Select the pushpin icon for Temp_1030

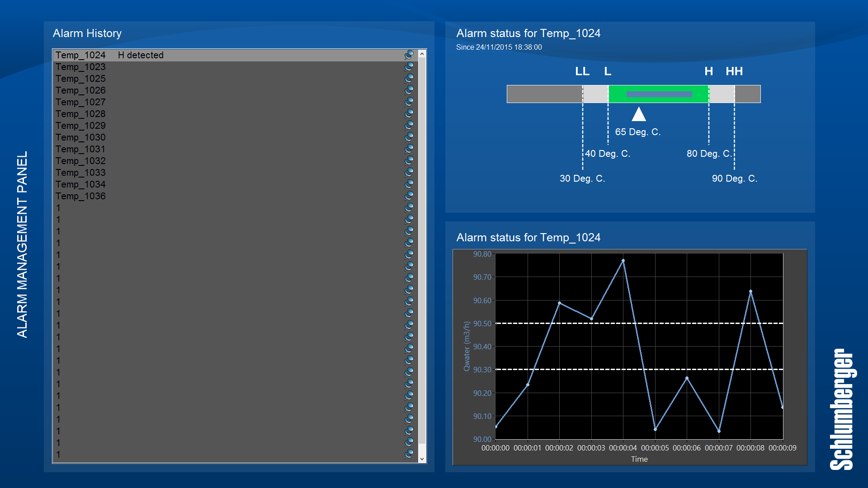409,137
